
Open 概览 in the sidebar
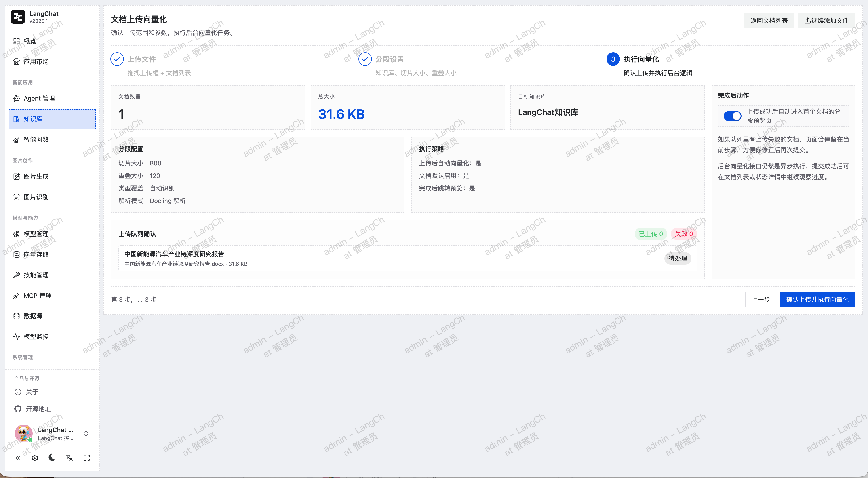(52, 41)
